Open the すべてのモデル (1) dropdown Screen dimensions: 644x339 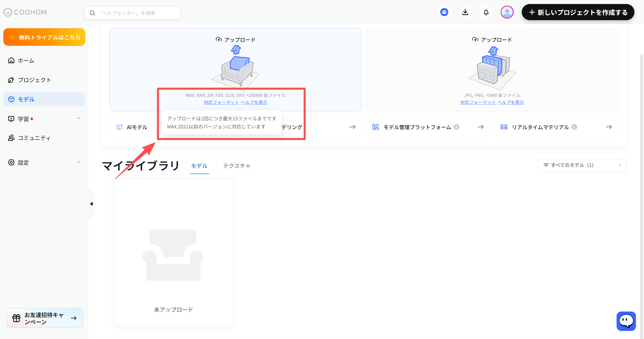(x=582, y=165)
